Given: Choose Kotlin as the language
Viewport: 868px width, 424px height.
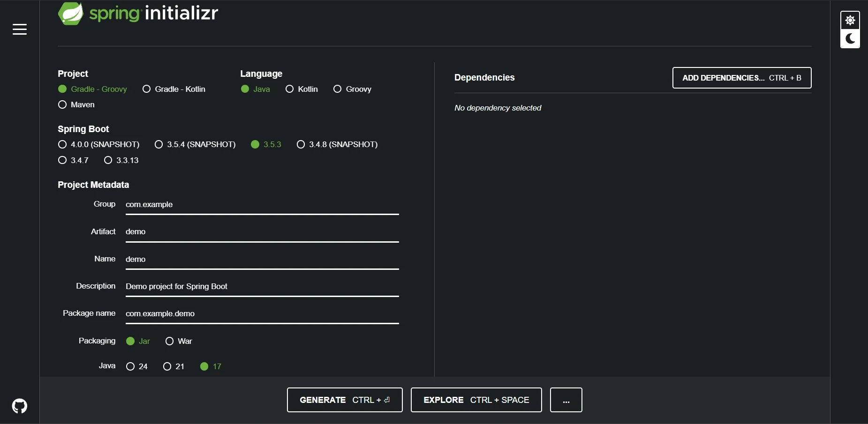Looking at the screenshot, I should click(x=302, y=89).
